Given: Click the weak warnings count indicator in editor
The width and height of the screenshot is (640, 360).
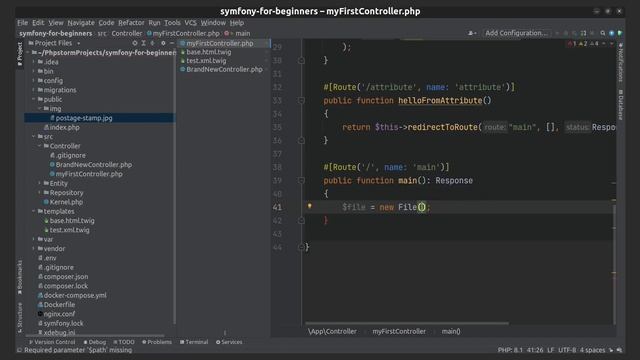Looking at the screenshot, I should [x=594, y=44].
